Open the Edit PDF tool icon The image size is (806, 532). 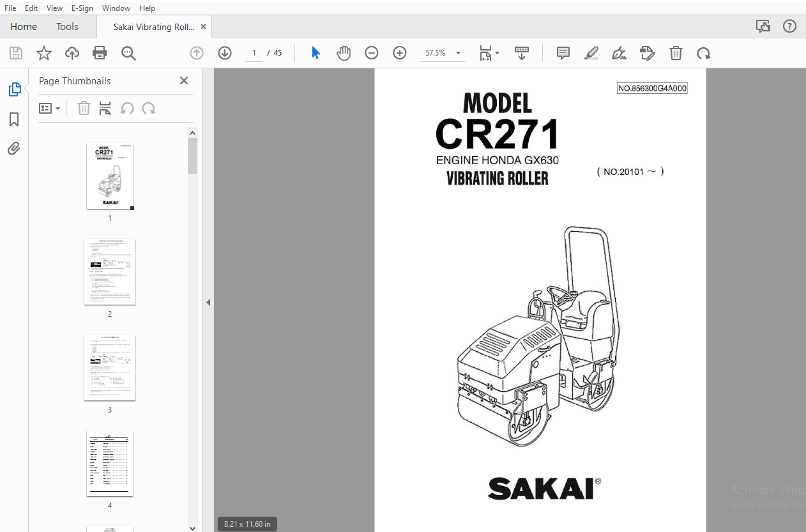(x=648, y=53)
